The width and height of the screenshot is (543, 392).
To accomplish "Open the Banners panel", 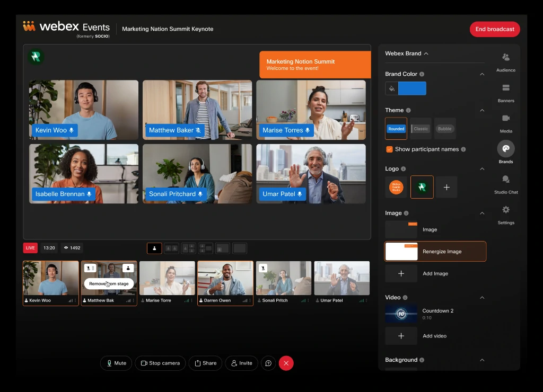I will [505, 92].
